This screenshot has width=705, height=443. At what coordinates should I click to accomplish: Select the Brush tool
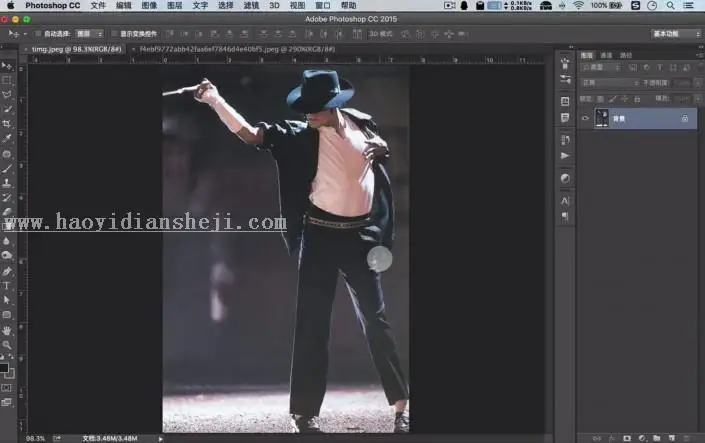[x=7, y=169]
